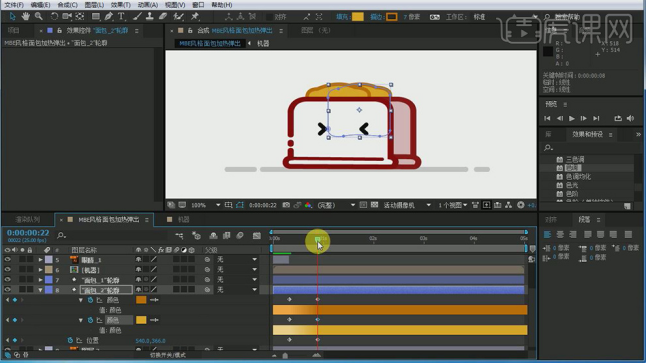The width and height of the screenshot is (646, 364).
Task: Enable motion blur icon in timeline
Action: tap(240, 236)
